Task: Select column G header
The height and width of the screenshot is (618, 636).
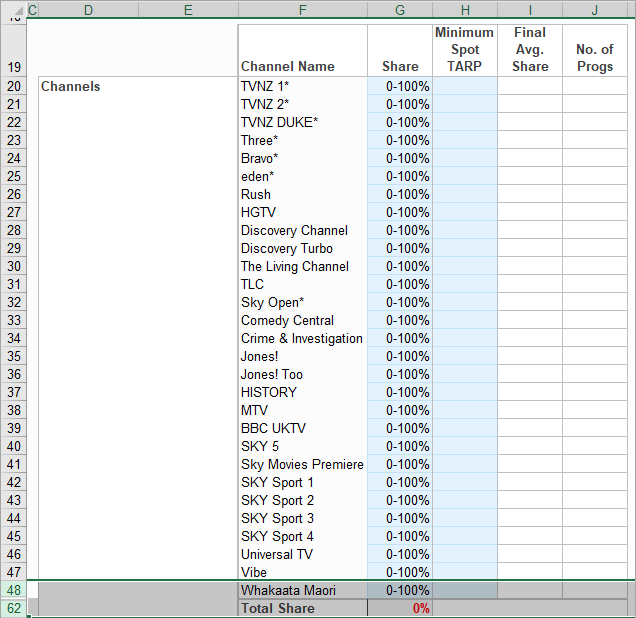Action: (x=400, y=9)
